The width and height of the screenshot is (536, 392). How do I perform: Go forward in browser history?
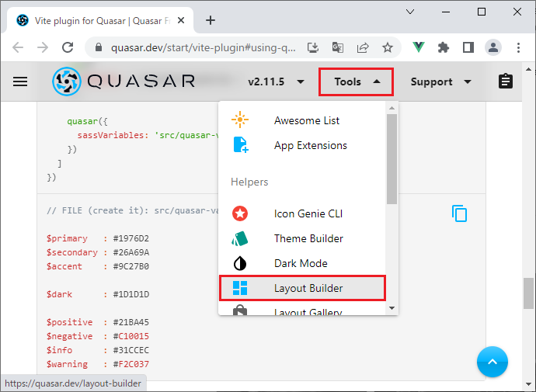43,47
